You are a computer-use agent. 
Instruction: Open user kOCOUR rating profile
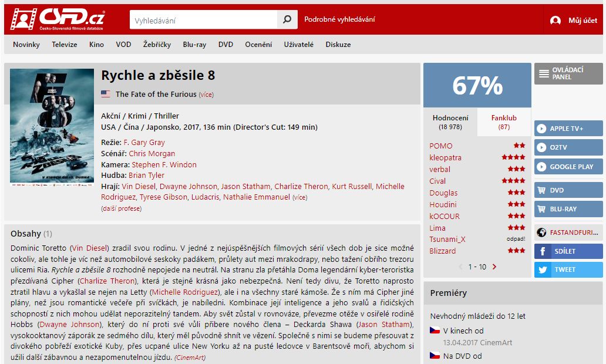click(x=445, y=216)
